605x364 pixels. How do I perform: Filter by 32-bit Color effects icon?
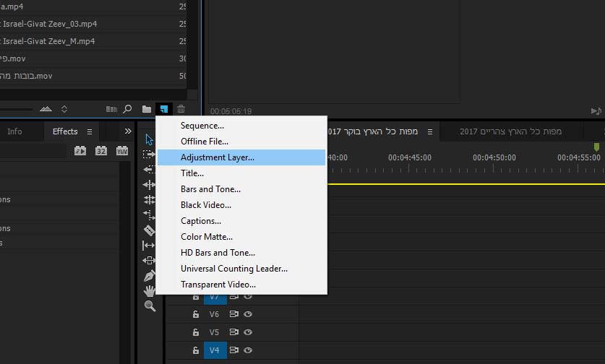point(101,151)
